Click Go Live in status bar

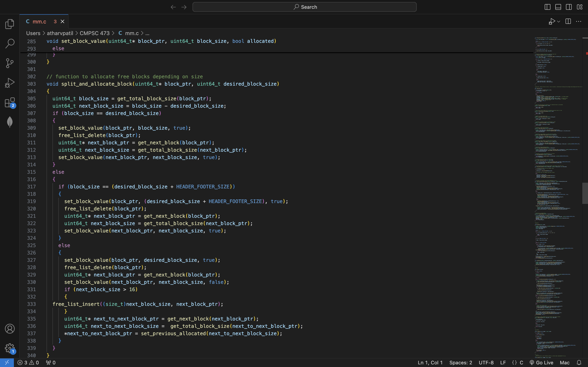[x=541, y=362]
